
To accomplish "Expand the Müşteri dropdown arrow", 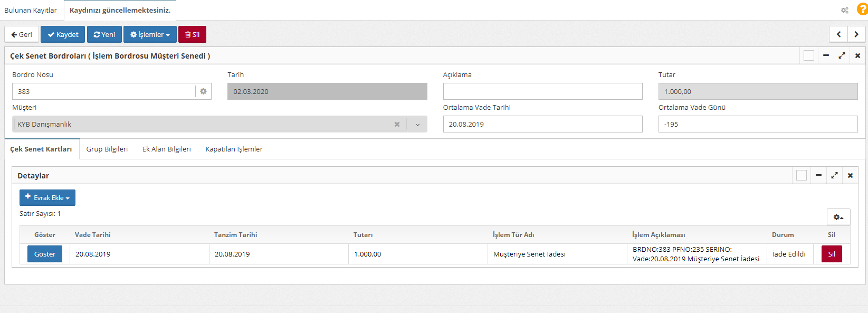I will click(417, 125).
